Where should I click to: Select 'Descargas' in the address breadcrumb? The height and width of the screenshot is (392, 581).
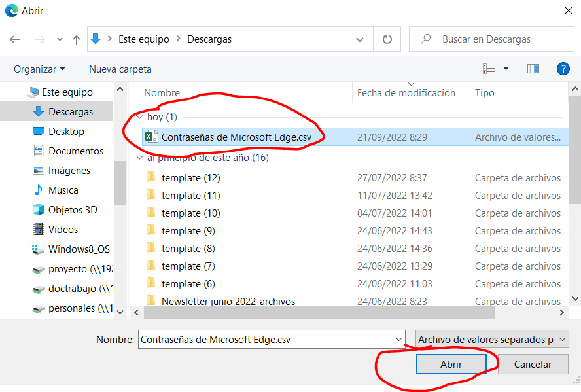click(x=209, y=39)
